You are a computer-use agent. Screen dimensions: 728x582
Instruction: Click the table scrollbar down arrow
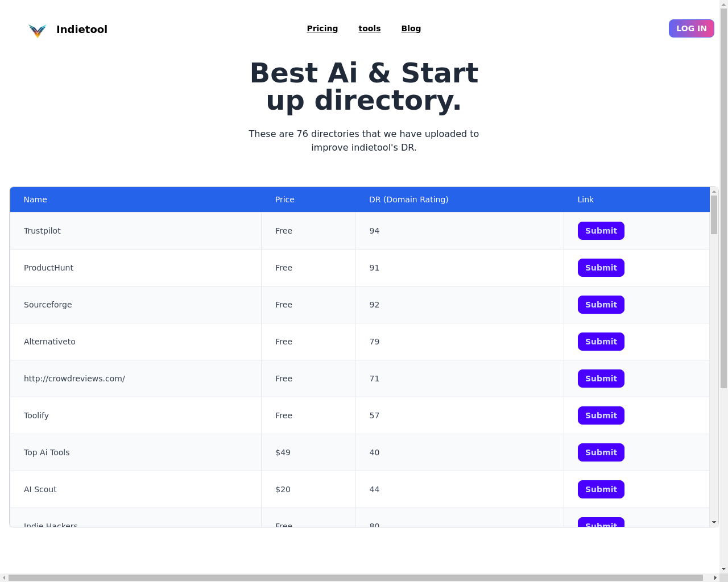714,522
